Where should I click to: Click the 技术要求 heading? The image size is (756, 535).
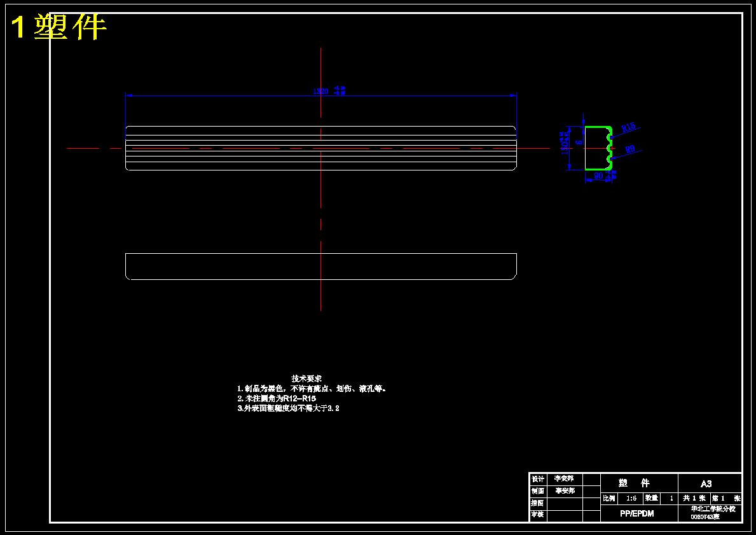pos(306,379)
